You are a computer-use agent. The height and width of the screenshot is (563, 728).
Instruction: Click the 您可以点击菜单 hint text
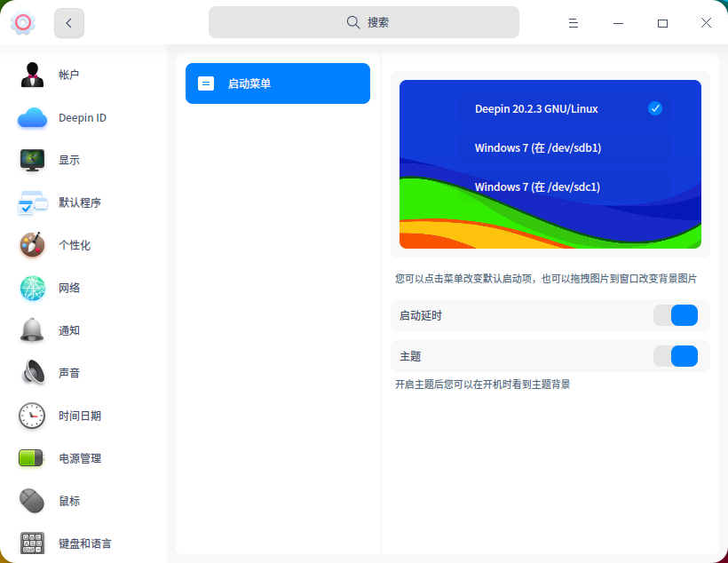[x=546, y=278]
